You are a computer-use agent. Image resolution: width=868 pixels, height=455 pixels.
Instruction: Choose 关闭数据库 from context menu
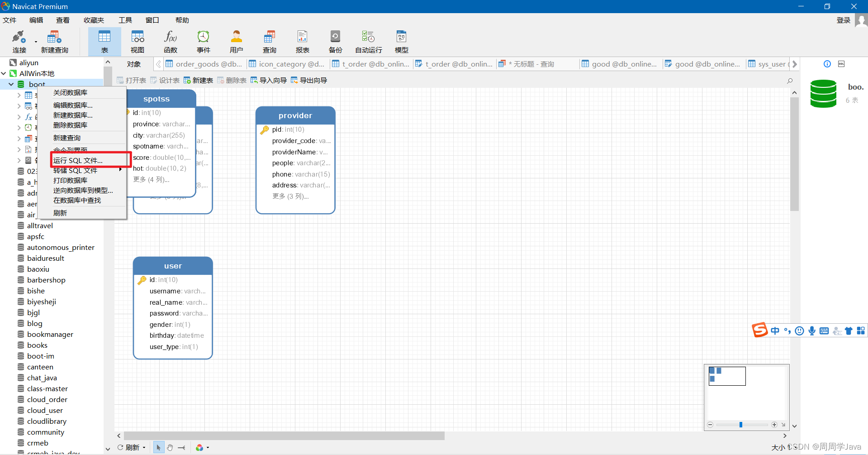(70, 92)
